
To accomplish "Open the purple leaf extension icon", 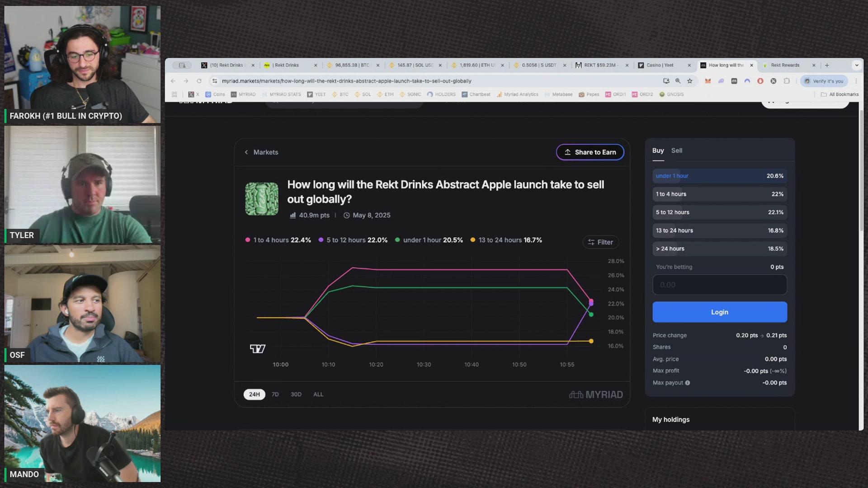I will (721, 81).
